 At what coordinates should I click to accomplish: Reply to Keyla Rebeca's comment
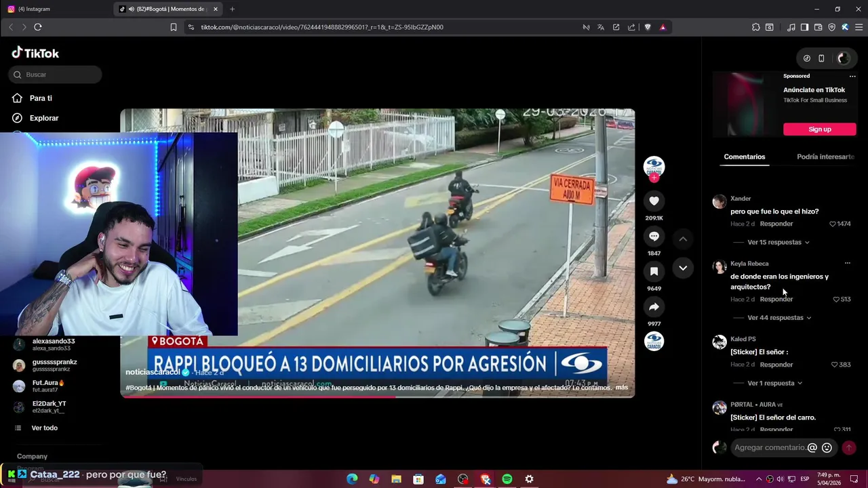click(x=776, y=300)
